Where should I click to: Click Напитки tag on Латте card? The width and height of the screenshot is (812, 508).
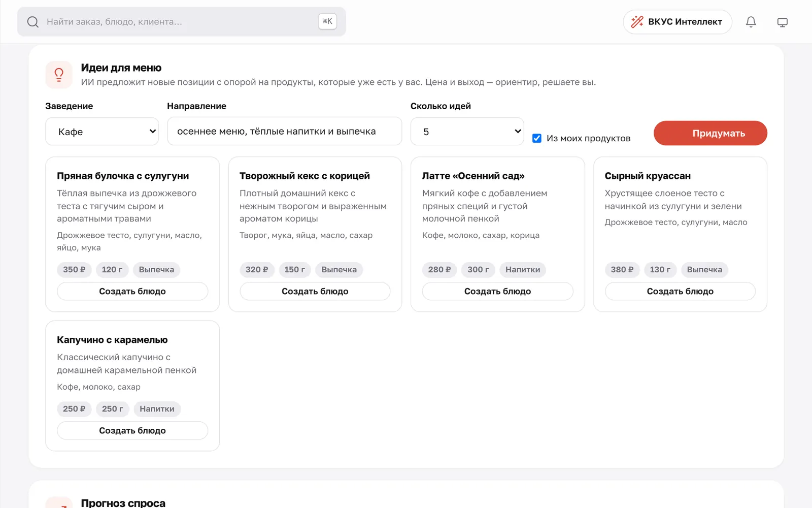click(x=523, y=270)
